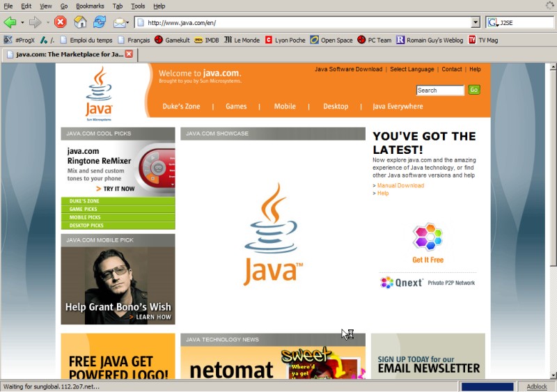557x392 pixels.
Task: Select the green DUKE'S ZONE picks bar
Action: click(118, 201)
